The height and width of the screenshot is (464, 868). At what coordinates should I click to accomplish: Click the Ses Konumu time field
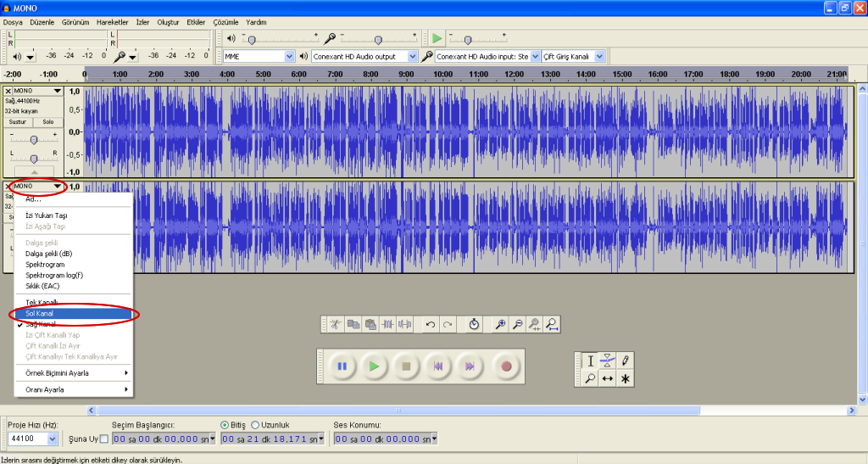(385, 439)
